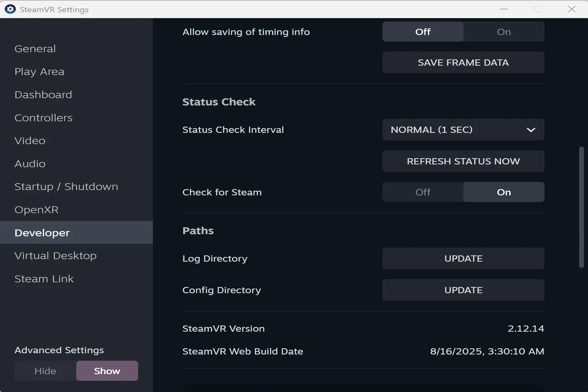Screen dimensions: 588x392
Task: Click the vertical scrollbar thumb
Action: click(x=581, y=207)
